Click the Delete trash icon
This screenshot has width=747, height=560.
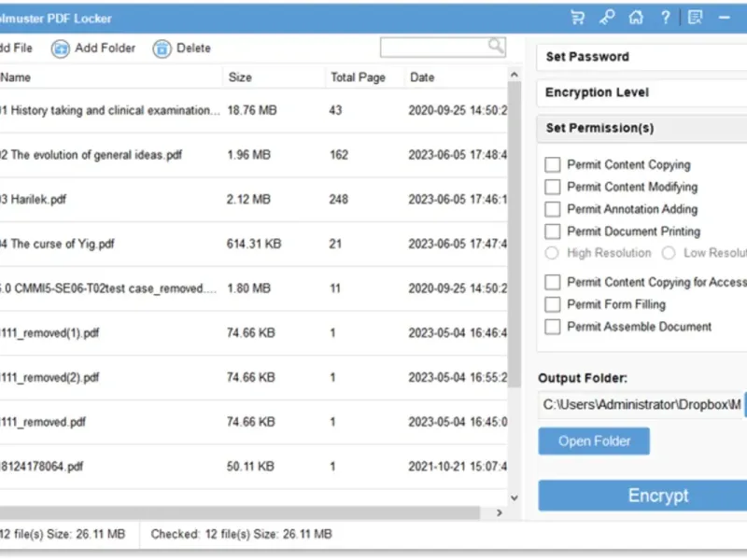162,49
